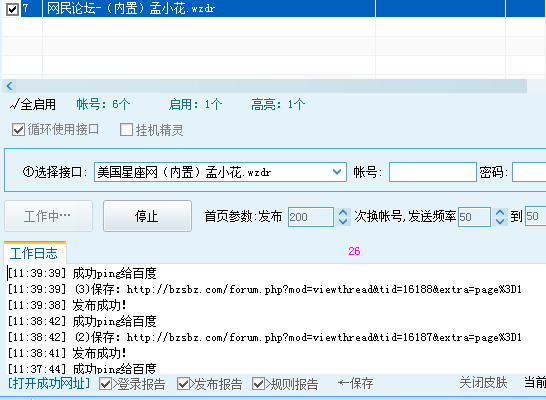
Task: Click the tid=16187 saved URL log line
Action: click(264, 337)
